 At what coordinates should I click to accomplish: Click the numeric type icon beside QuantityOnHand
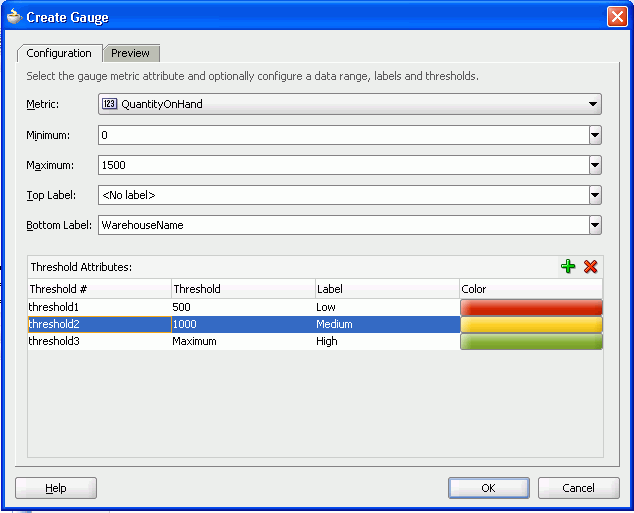point(109,104)
